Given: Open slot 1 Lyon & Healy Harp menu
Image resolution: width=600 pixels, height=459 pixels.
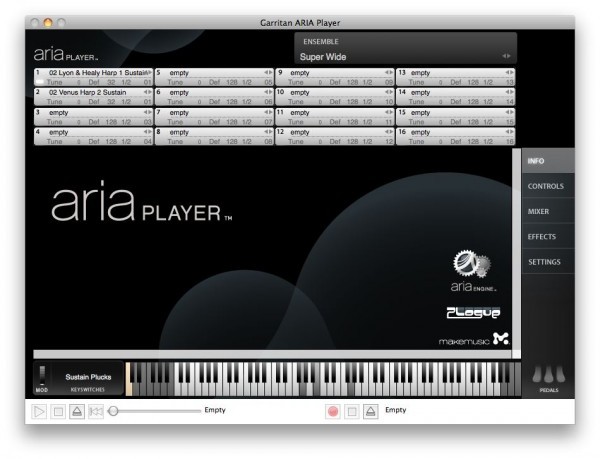Looking at the screenshot, I should tap(148, 72).
